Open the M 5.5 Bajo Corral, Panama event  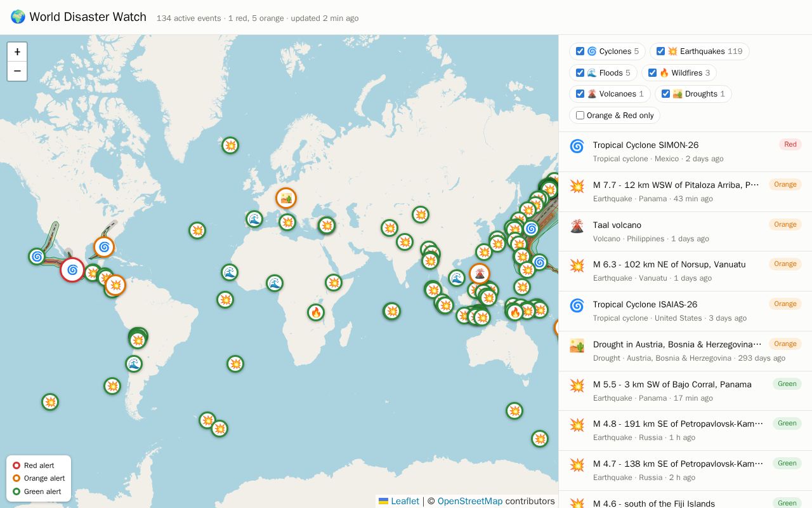pyautogui.click(x=685, y=391)
